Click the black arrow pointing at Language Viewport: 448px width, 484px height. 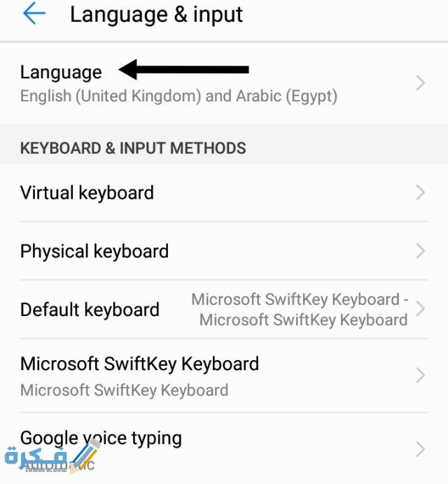(184, 69)
